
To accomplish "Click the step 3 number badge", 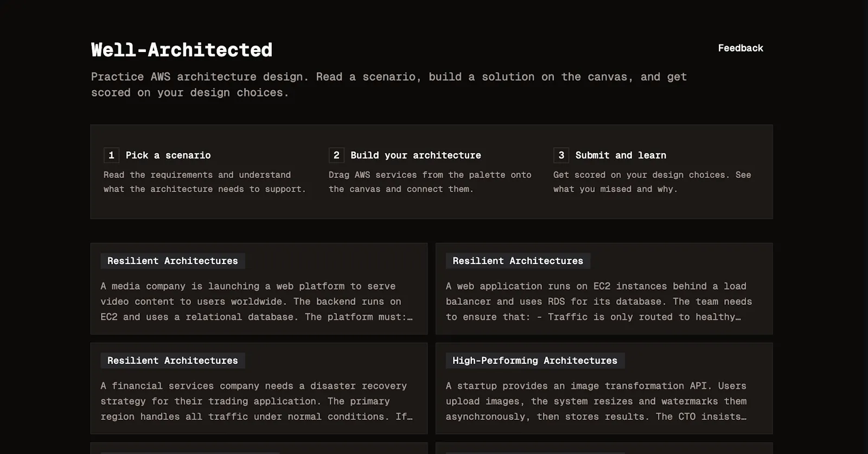I will tap(561, 155).
